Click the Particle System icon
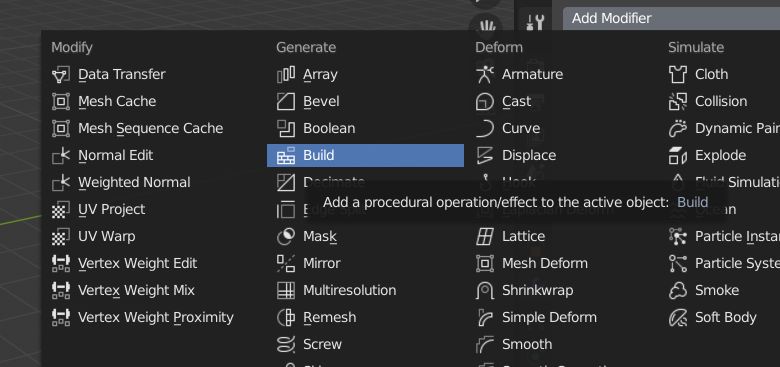 [678, 264]
